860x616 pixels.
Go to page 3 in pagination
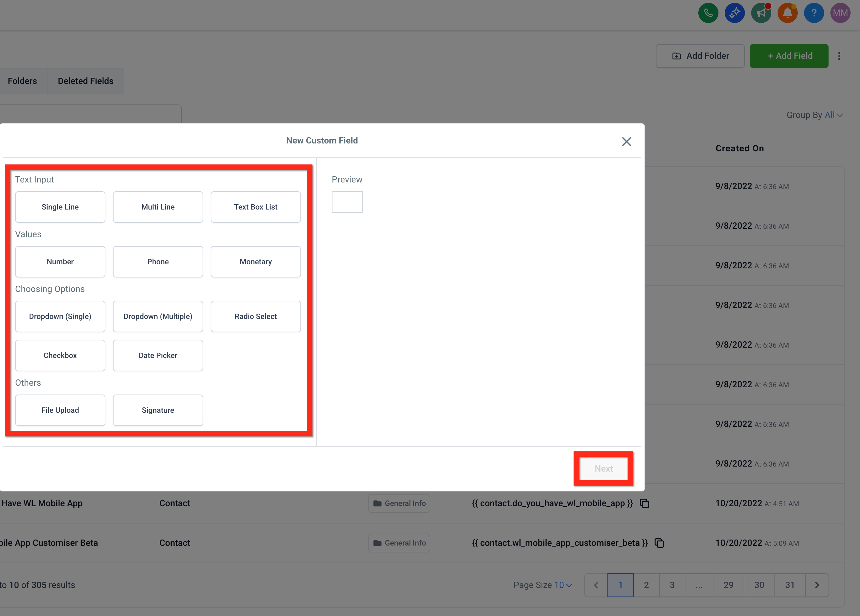point(672,585)
